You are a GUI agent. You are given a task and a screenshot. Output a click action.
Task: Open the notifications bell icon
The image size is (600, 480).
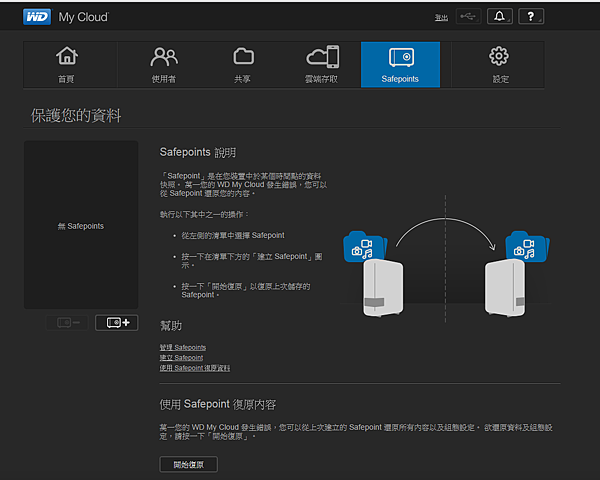pyautogui.click(x=499, y=16)
